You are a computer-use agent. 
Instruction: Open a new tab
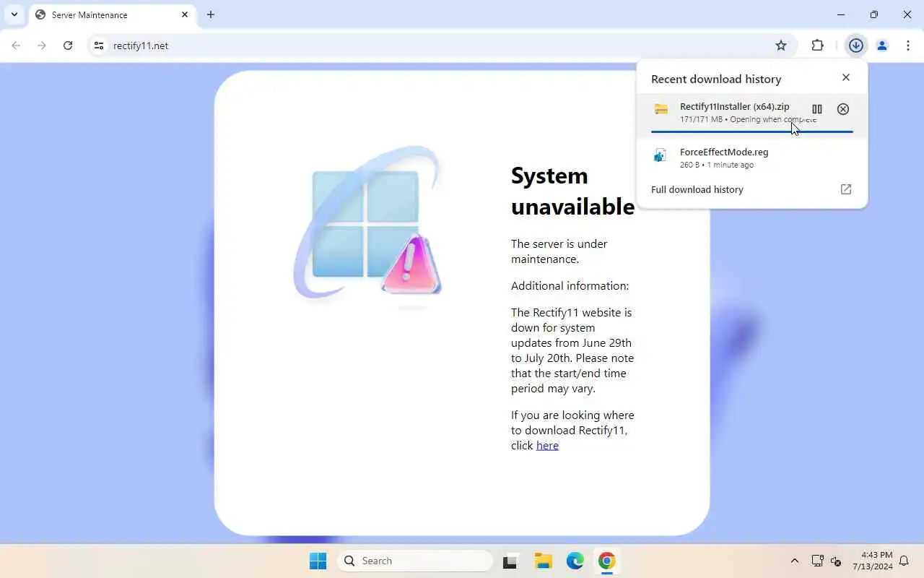point(211,14)
